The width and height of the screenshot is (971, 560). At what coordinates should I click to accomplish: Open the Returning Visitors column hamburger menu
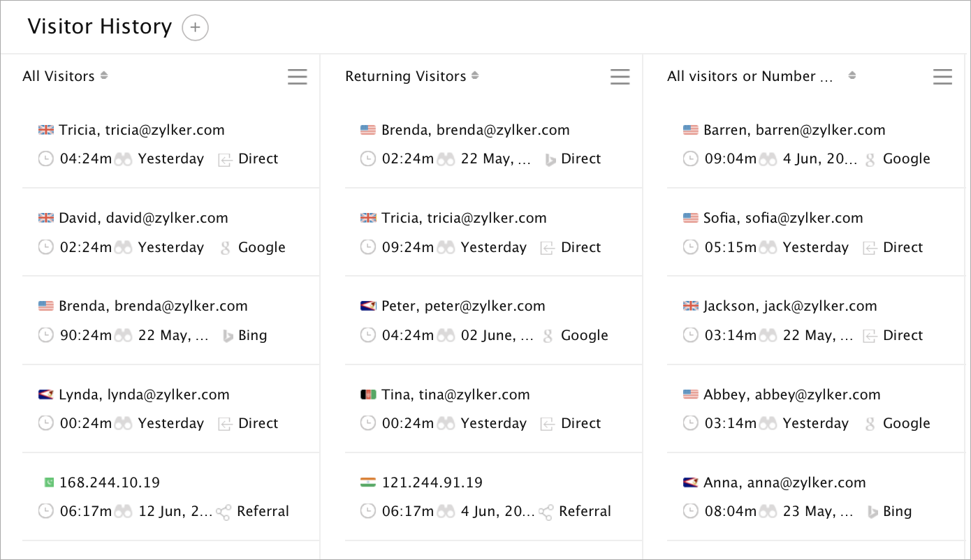(620, 77)
